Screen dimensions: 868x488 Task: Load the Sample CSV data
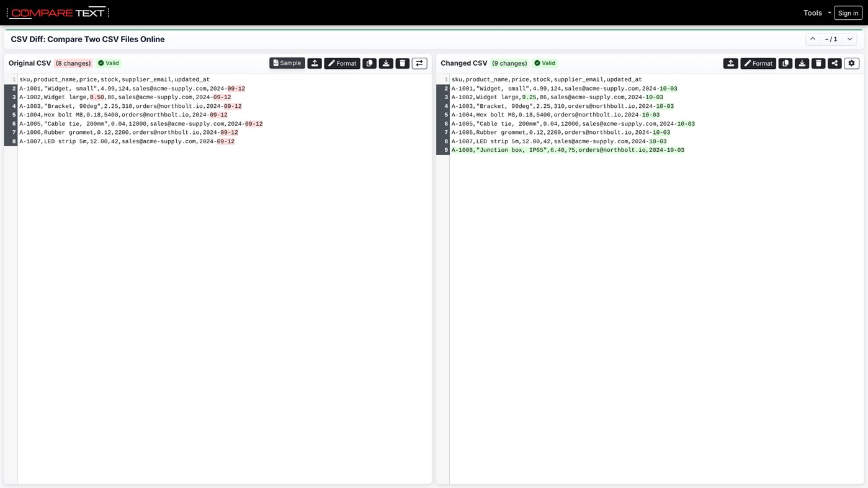287,63
